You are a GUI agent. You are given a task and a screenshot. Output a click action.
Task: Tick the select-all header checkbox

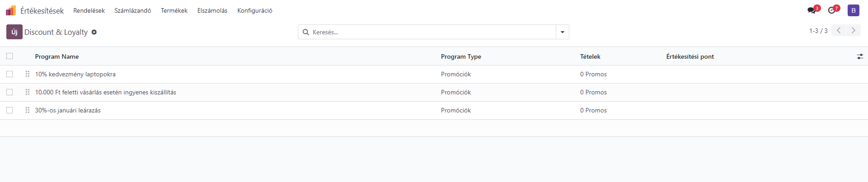pos(10,56)
